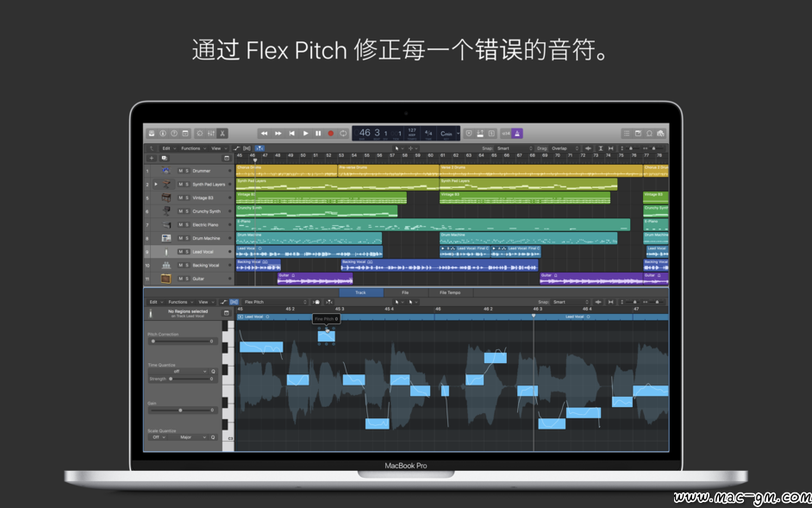
Task: Switch to the File tab in editor
Action: point(405,292)
